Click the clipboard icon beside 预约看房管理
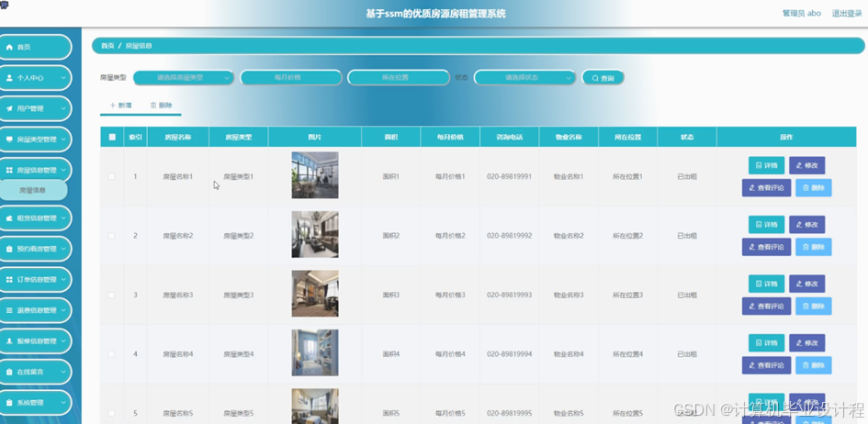 (x=9, y=250)
